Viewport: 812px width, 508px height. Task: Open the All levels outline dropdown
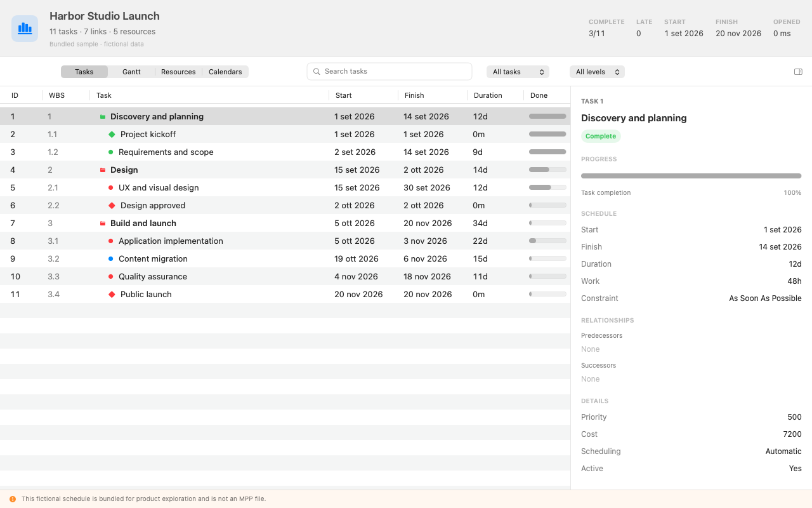pos(597,72)
